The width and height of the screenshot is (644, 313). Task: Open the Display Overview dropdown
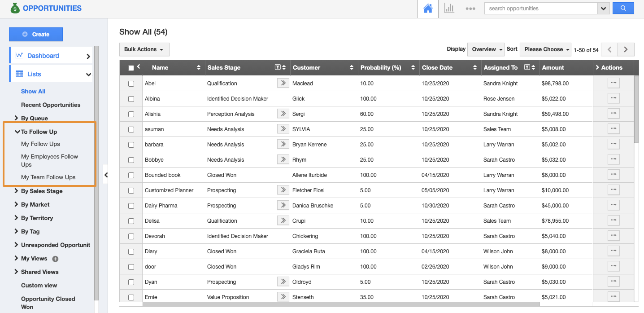point(486,49)
